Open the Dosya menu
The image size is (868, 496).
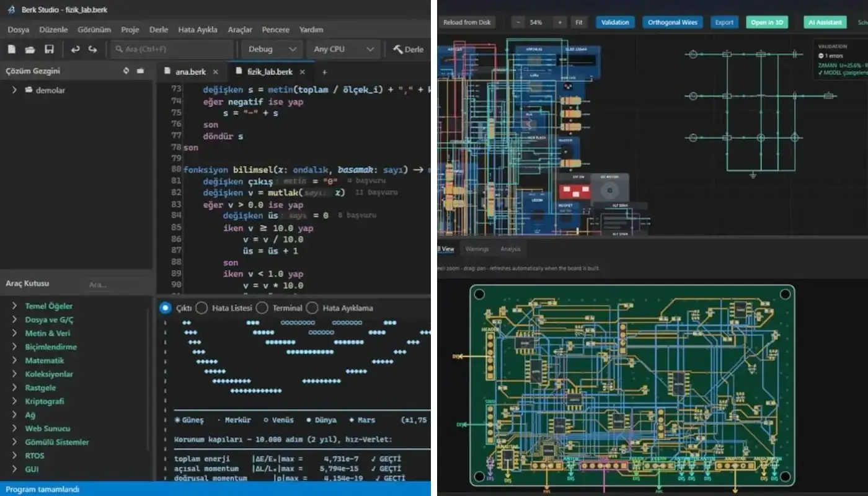click(x=18, y=29)
